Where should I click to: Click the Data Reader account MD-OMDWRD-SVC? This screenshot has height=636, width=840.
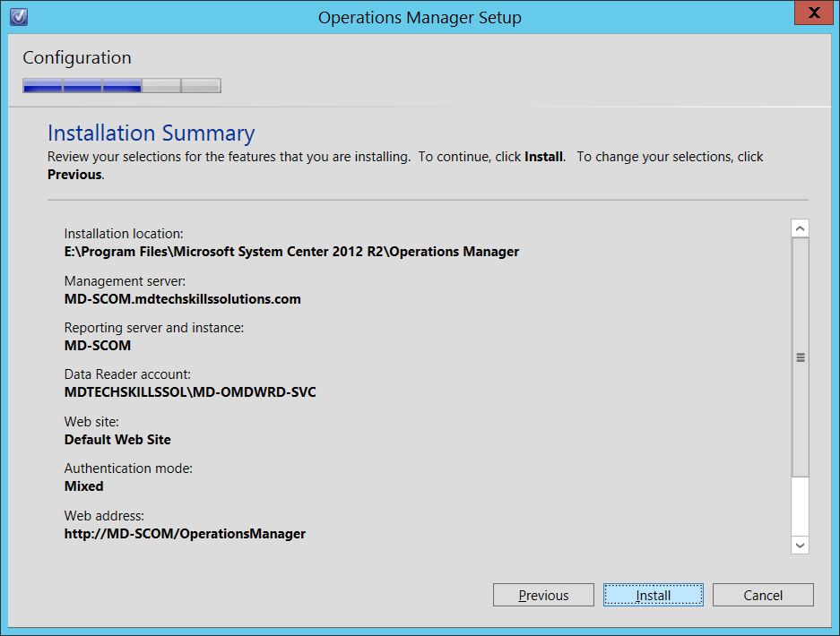189,391
